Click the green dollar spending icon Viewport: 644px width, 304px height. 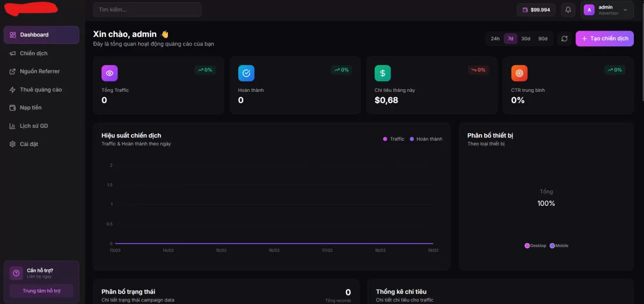[383, 73]
